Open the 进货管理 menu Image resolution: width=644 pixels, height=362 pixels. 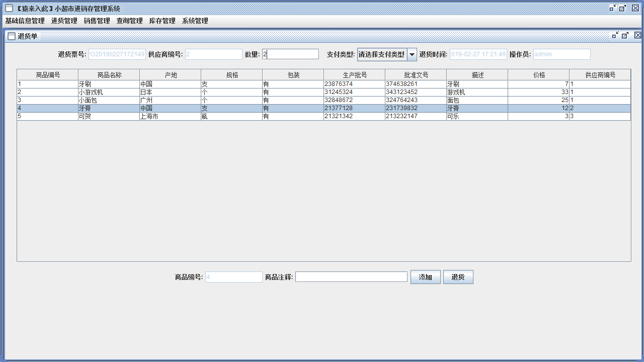[63, 21]
